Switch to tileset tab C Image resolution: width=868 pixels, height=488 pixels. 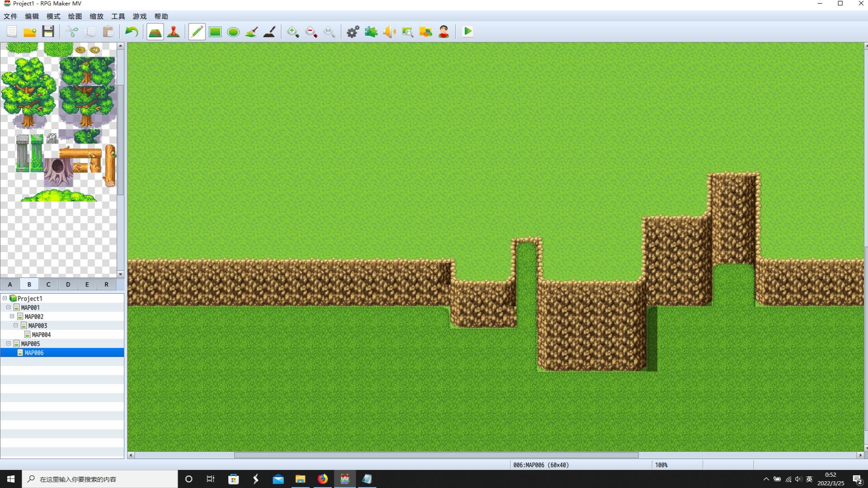click(48, 284)
